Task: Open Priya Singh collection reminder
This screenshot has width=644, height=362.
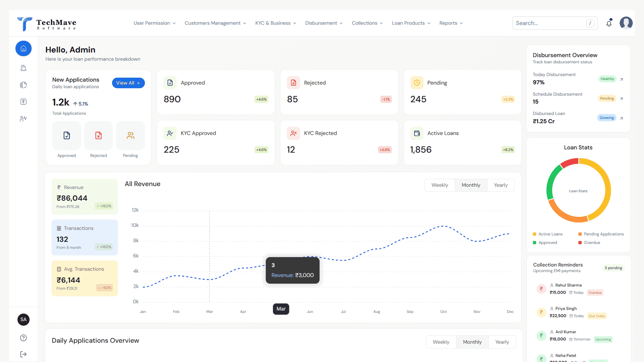Action: point(578,312)
